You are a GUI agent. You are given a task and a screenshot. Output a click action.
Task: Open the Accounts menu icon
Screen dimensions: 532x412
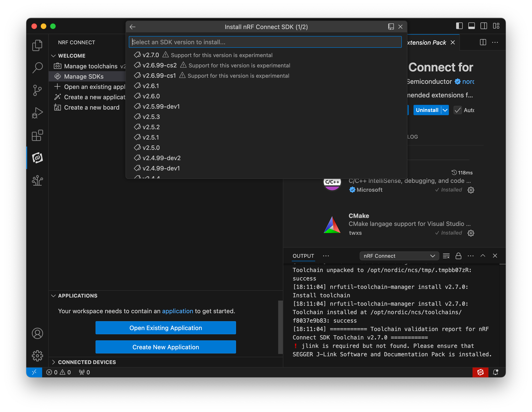click(37, 333)
